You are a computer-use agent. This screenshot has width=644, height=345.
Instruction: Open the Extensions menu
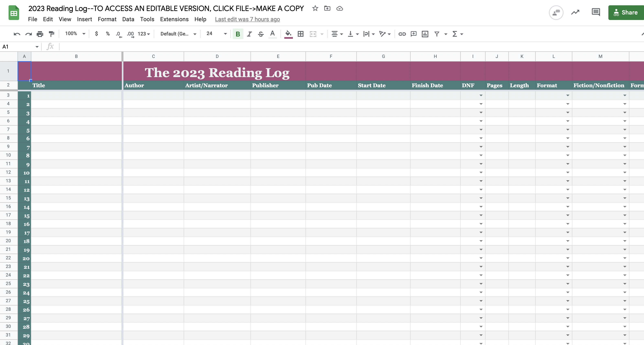pyautogui.click(x=174, y=19)
